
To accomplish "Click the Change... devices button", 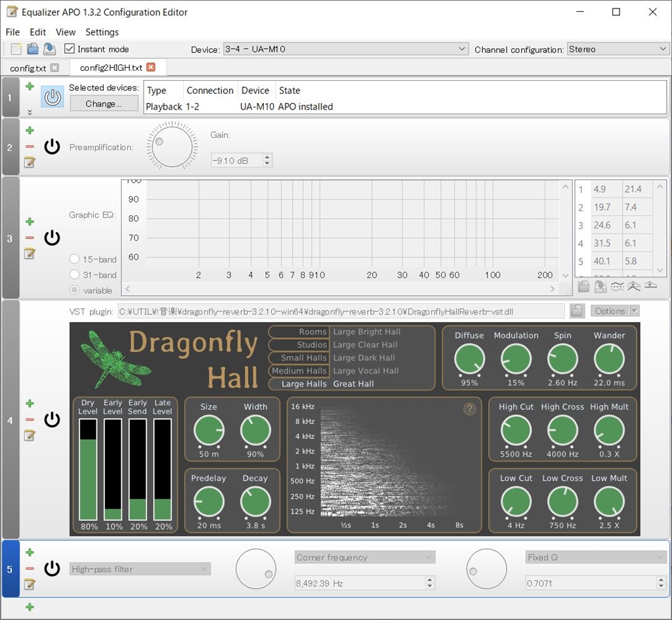I will pos(104,103).
